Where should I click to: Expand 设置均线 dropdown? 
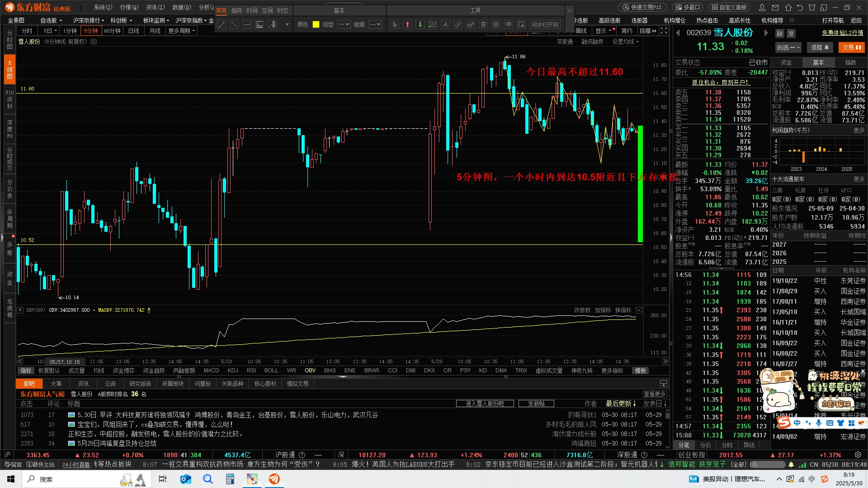pyautogui.click(x=625, y=42)
